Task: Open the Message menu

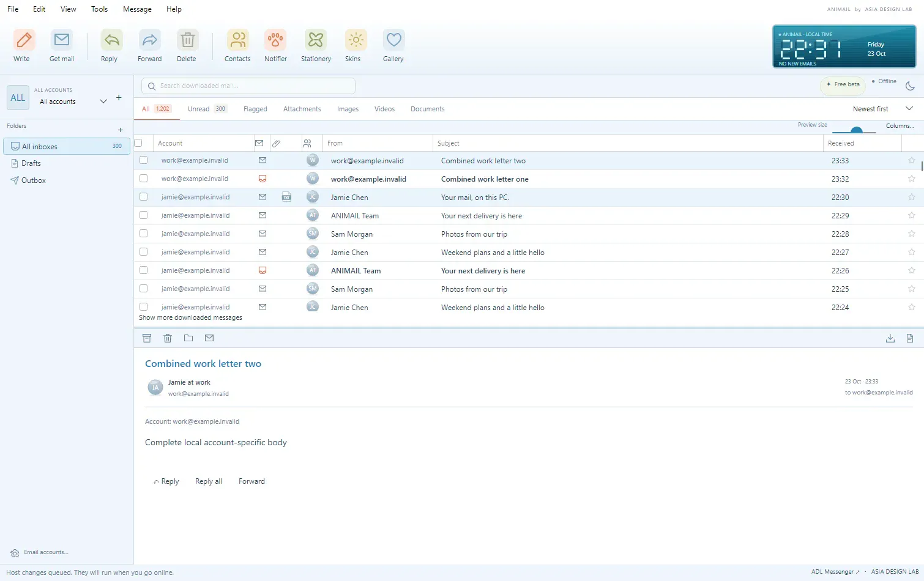Action: click(137, 9)
